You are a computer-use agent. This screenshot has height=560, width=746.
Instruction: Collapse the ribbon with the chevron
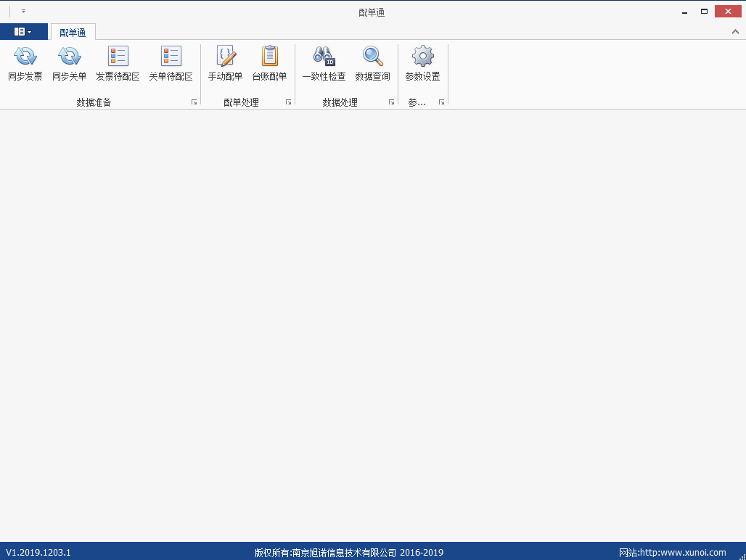(735, 32)
